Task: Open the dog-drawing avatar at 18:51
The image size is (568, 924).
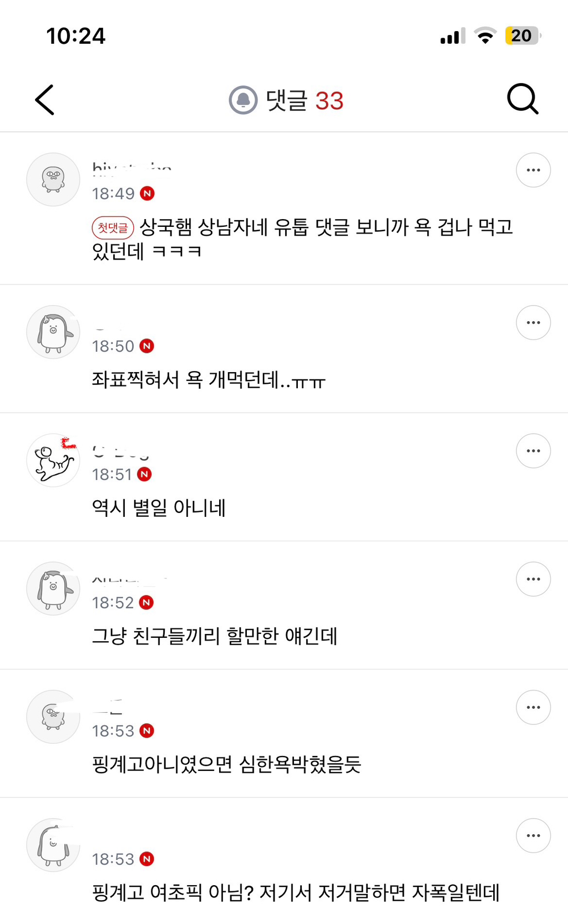Action: click(53, 460)
